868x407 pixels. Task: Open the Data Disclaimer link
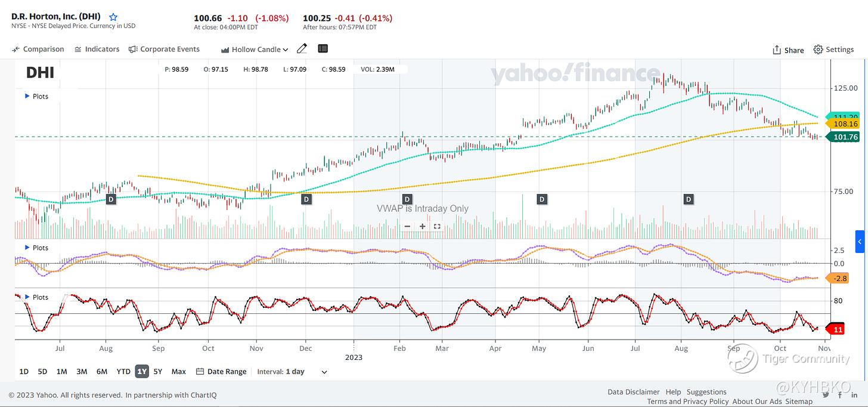click(634, 392)
